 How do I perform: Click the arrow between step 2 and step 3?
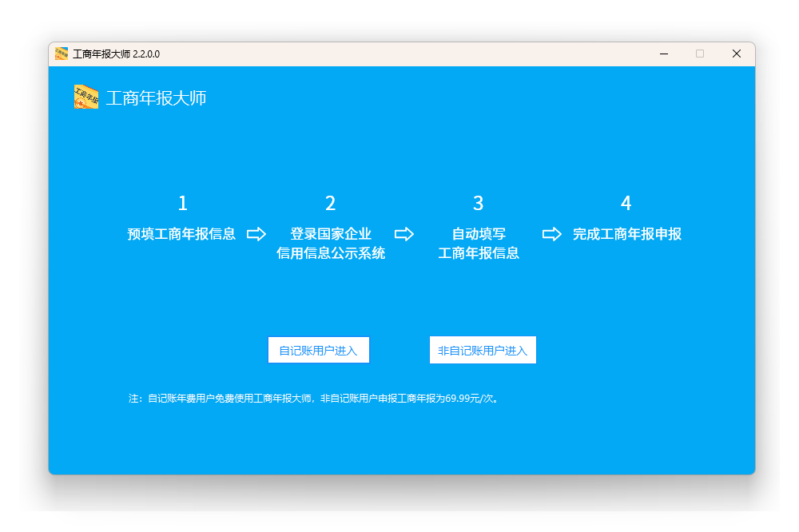point(404,234)
